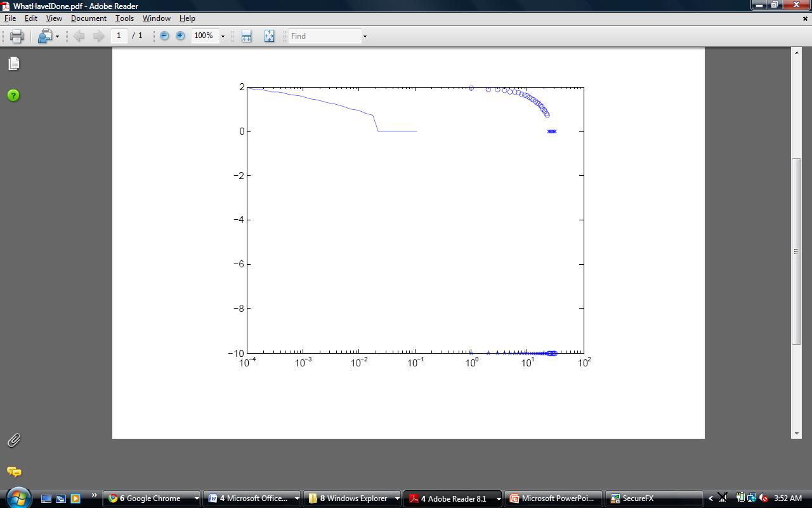Click the vertical scrollbar down arrow
The width and height of the screenshot is (812, 508).
(797, 434)
